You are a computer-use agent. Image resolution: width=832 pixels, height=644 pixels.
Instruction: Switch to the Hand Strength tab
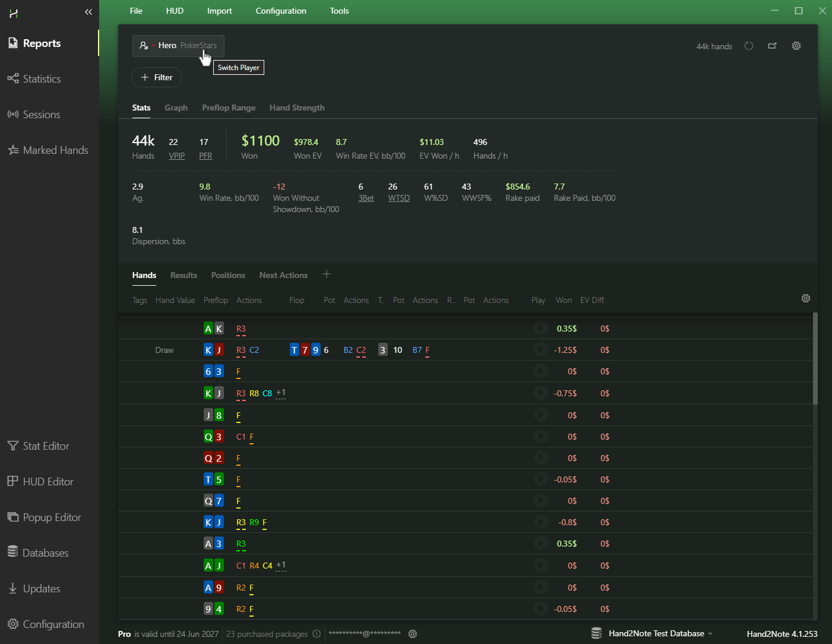297,108
